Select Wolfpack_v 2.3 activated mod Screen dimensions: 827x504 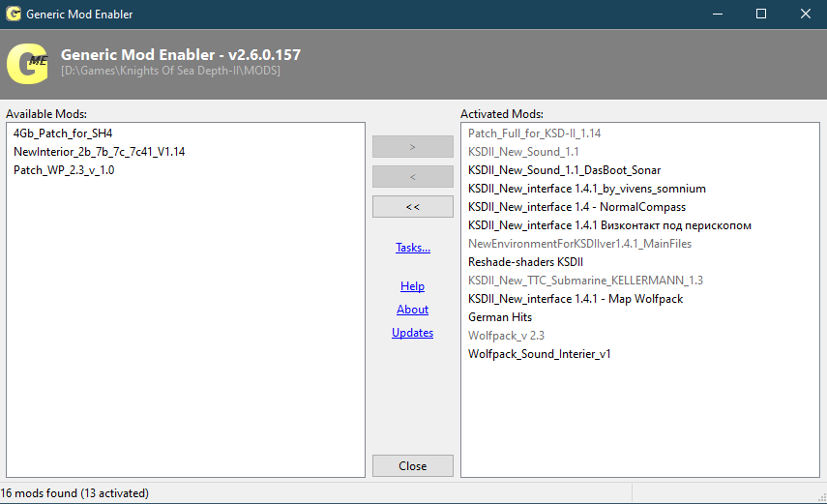pos(506,336)
